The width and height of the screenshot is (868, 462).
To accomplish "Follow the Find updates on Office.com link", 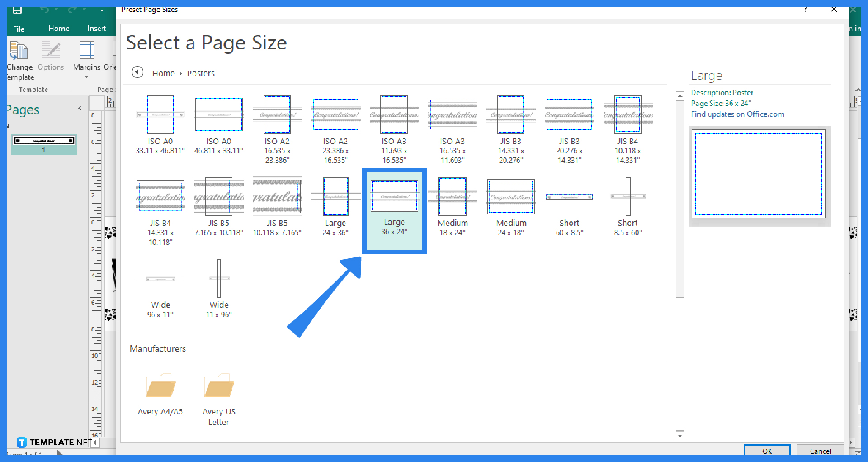I will click(738, 114).
